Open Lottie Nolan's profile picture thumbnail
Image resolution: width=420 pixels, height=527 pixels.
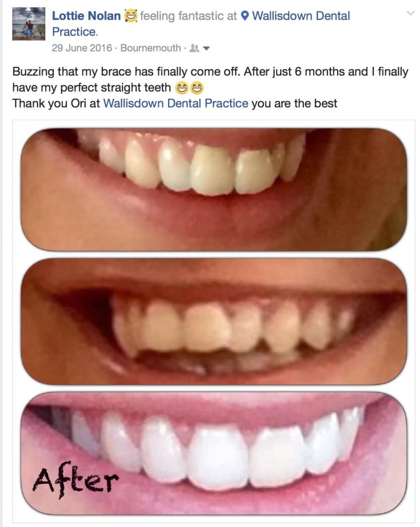[x=29, y=24]
